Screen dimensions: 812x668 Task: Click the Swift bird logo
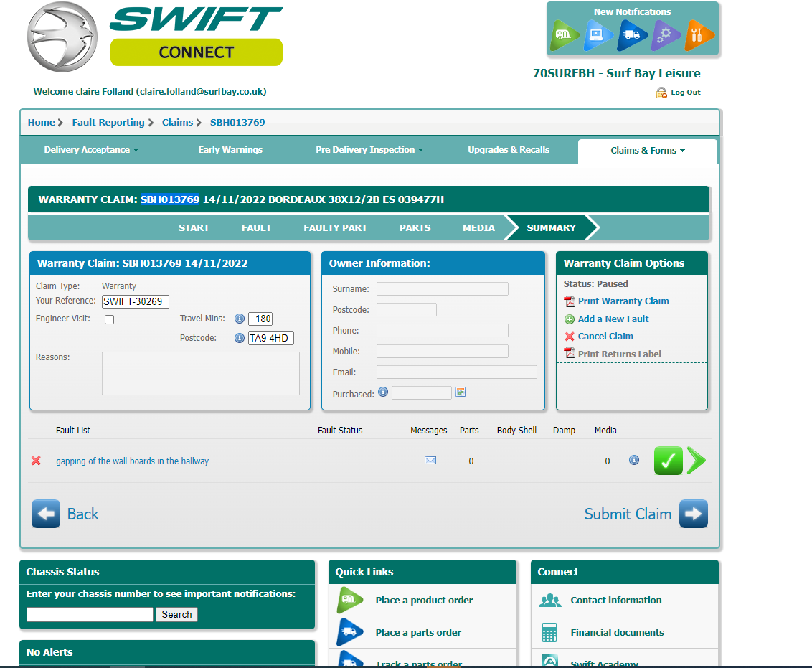(62, 37)
